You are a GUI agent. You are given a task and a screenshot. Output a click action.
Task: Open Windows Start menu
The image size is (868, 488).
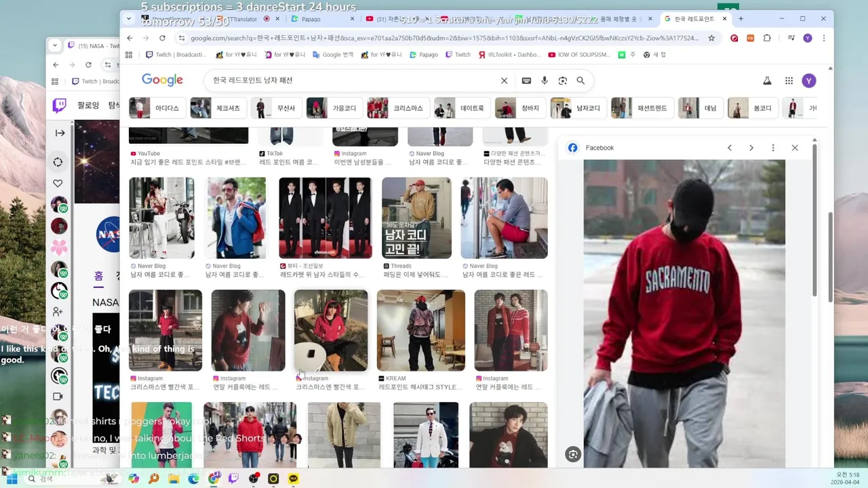(12, 479)
